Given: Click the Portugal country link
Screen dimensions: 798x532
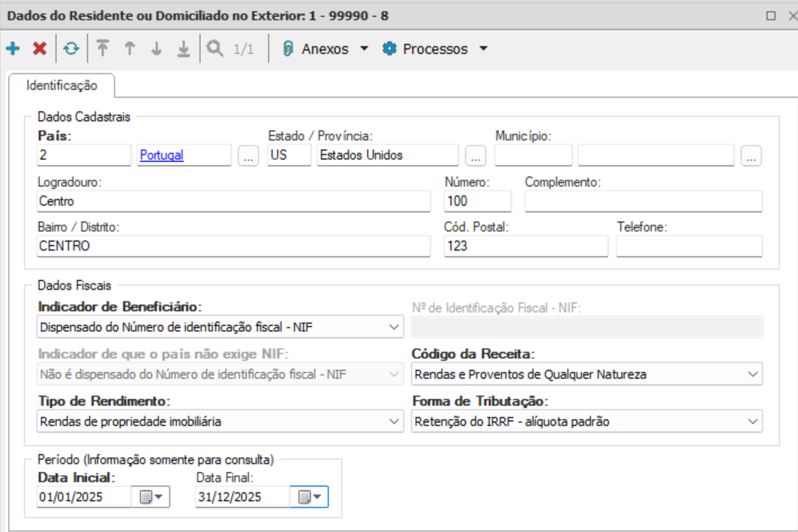Looking at the screenshot, I should (x=162, y=156).
